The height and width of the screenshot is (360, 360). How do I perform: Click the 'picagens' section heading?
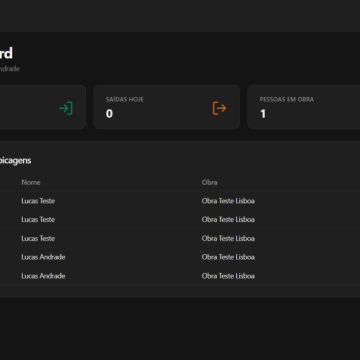pos(15,161)
